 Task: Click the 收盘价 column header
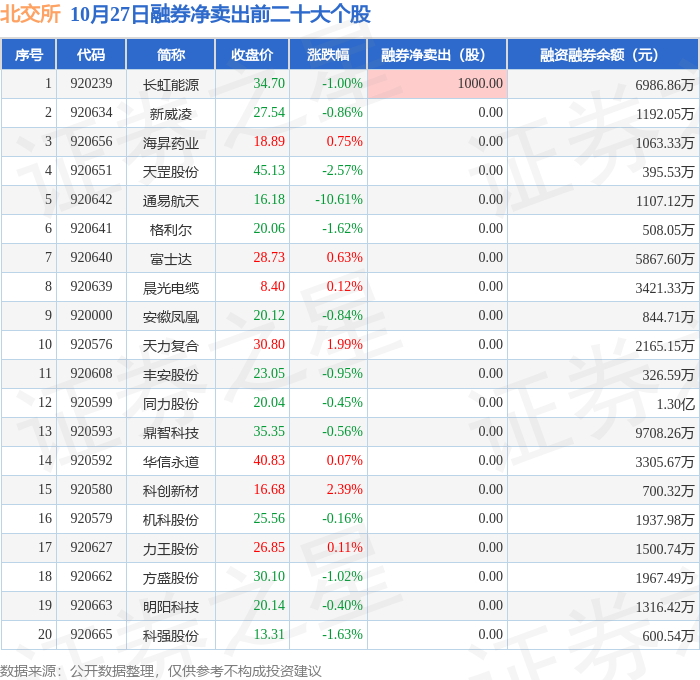coord(252,54)
